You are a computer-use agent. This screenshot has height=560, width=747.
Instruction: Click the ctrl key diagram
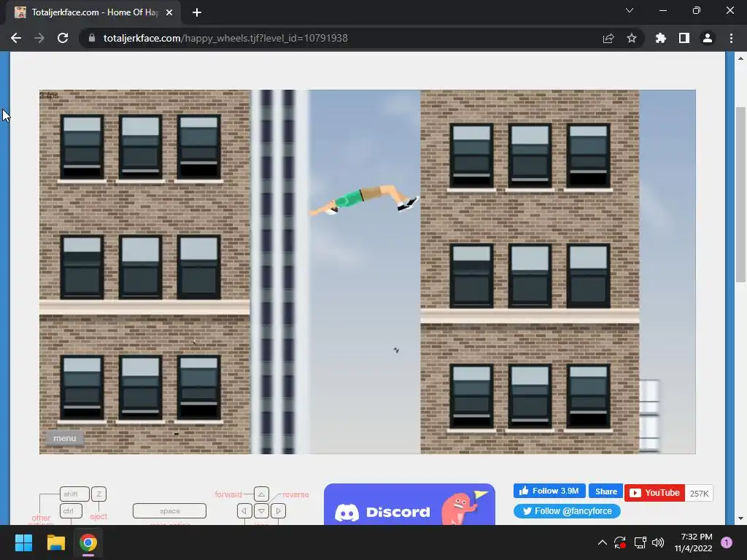click(x=71, y=511)
